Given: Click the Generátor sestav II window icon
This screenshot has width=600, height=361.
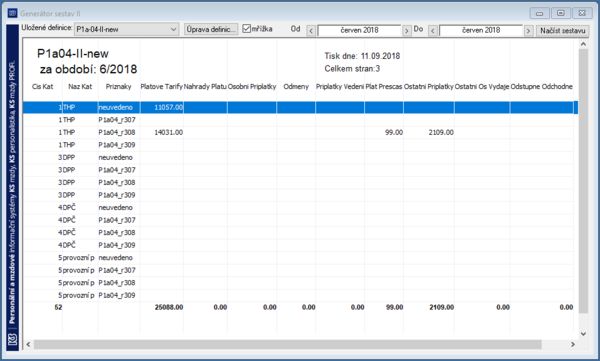Looking at the screenshot, I should pyautogui.click(x=13, y=13).
